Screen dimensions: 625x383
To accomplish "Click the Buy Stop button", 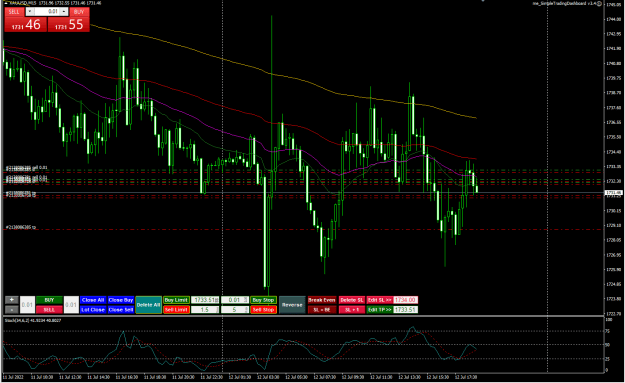I will pyautogui.click(x=263, y=300).
